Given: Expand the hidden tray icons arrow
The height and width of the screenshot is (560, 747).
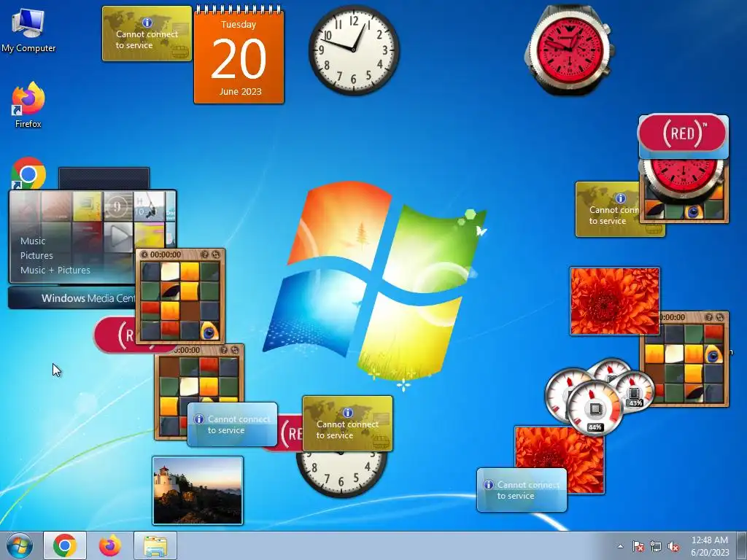Looking at the screenshot, I should (620, 546).
